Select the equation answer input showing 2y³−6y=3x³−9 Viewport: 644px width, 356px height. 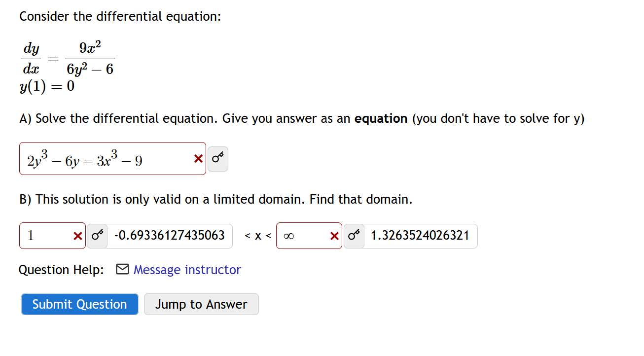pyautogui.click(x=99, y=158)
